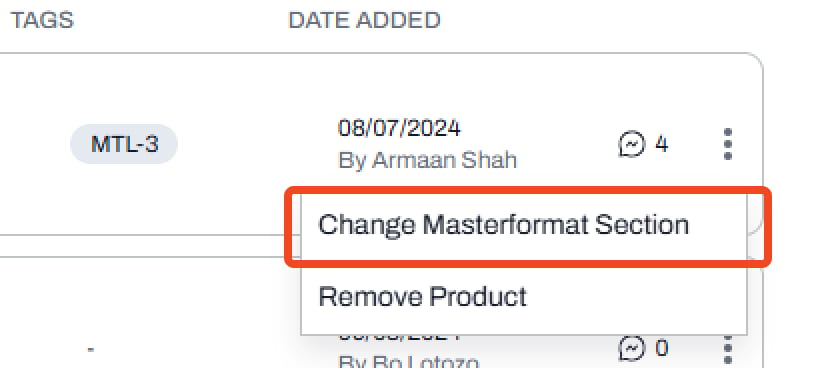Open the three-dot menu on Bo Lotozo's row
Screen dimensions: 832x368
727,351
